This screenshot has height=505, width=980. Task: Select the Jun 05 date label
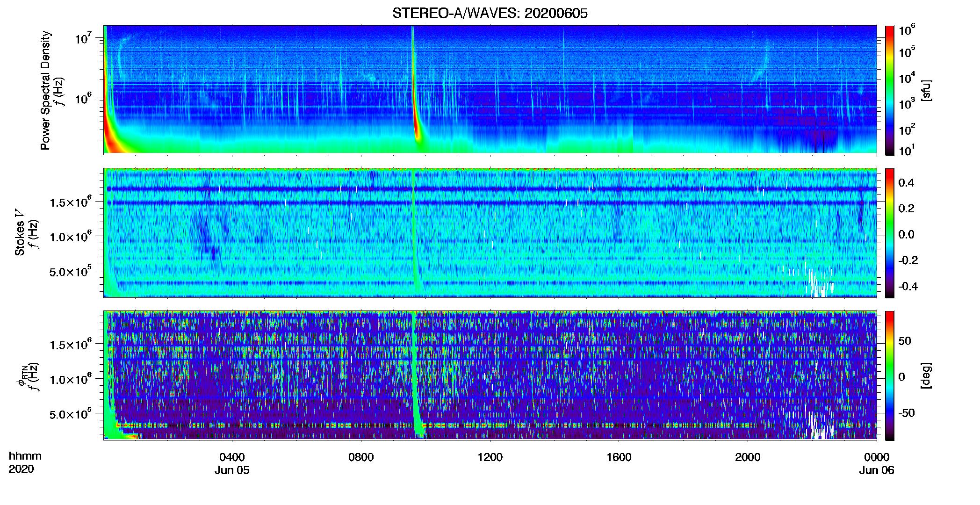(232, 470)
